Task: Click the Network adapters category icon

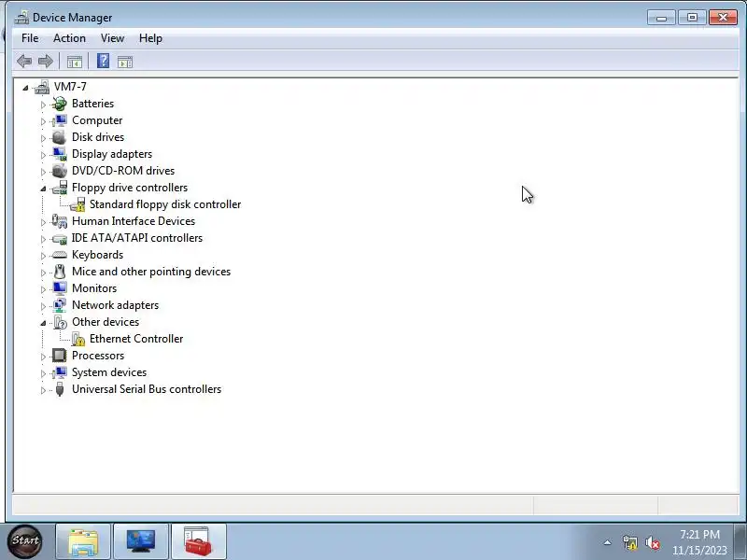Action: click(x=60, y=305)
